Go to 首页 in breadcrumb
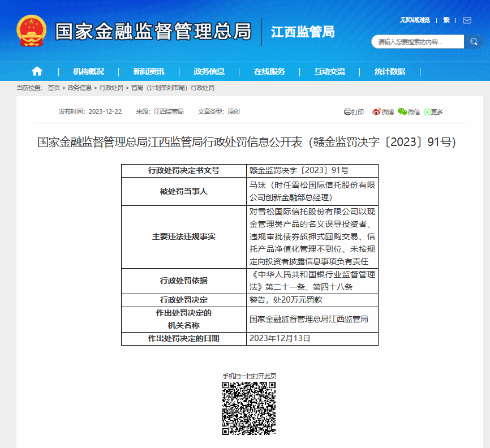Viewport: 490px width, 448px height. (54, 88)
